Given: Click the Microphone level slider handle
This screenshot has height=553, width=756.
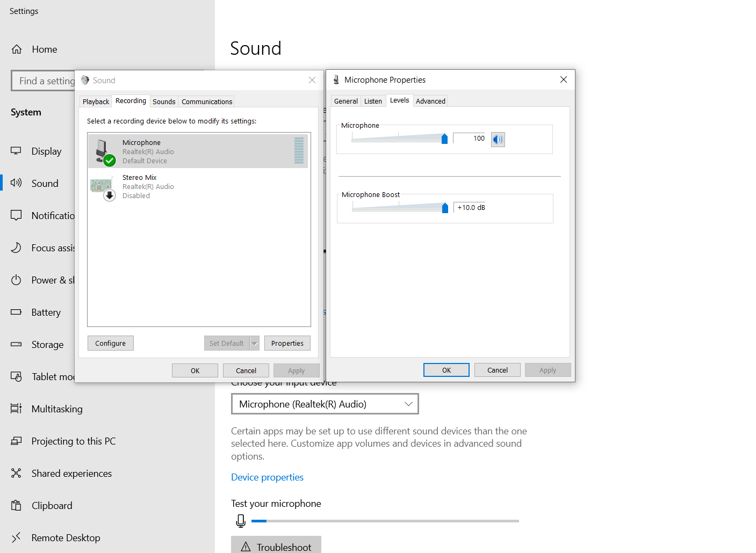Looking at the screenshot, I should (x=444, y=139).
